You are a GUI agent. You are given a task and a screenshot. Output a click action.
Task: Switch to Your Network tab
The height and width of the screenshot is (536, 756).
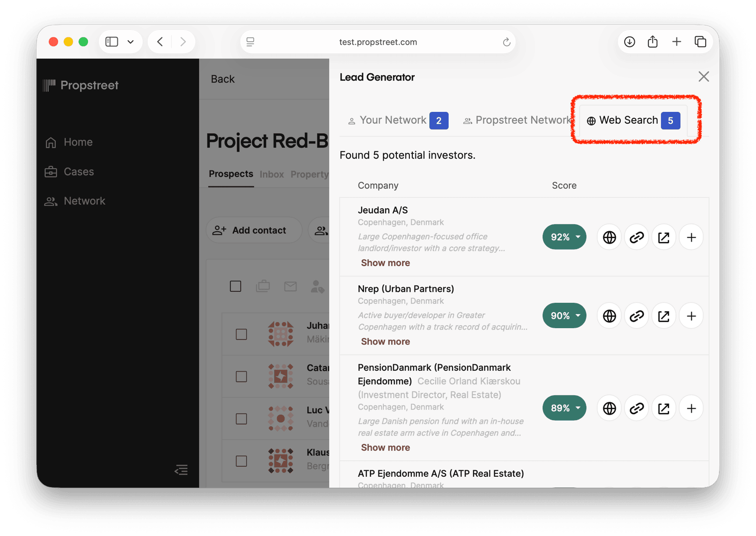[x=398, y=120]
